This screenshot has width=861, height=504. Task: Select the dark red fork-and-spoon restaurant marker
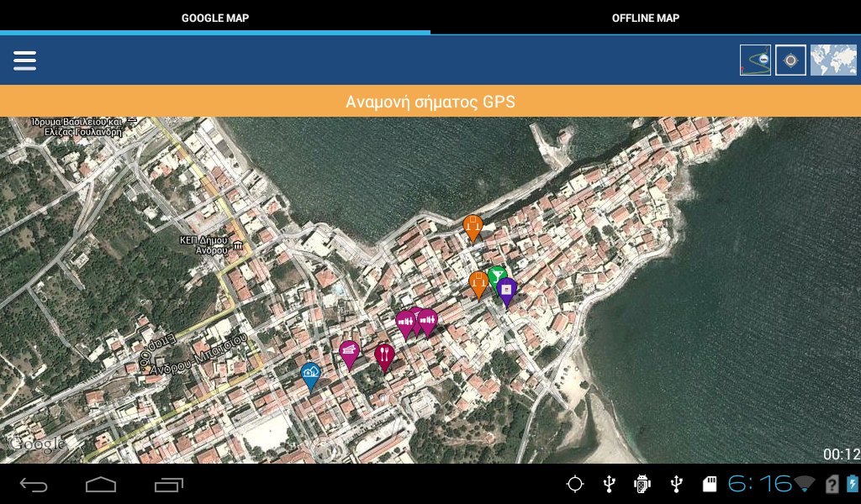pyautogui.click(x=384, y=358)
